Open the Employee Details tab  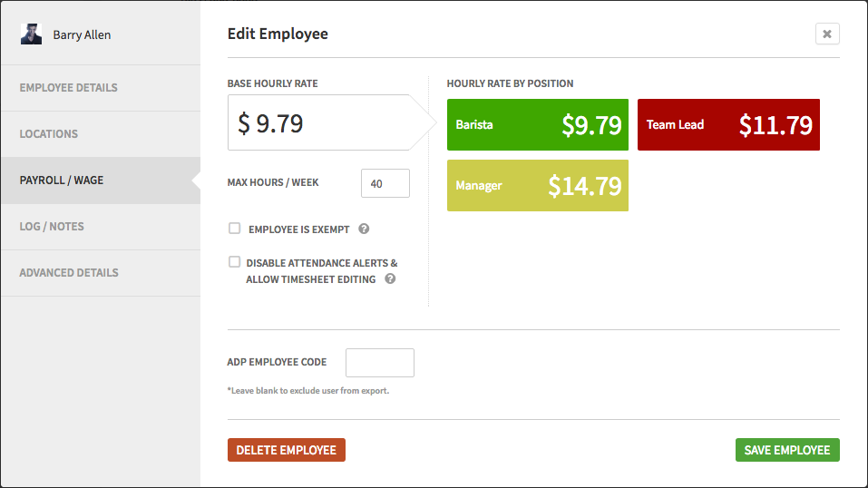100,88
